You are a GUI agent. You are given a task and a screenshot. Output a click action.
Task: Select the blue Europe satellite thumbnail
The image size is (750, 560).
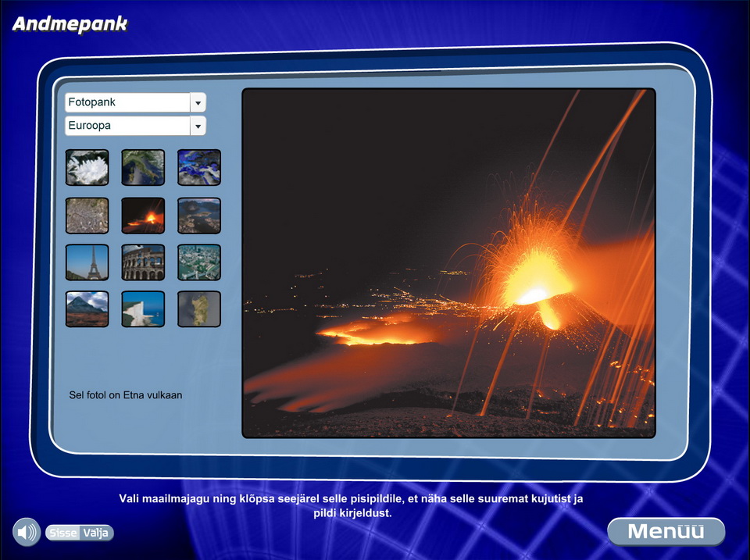coord(199,167)
